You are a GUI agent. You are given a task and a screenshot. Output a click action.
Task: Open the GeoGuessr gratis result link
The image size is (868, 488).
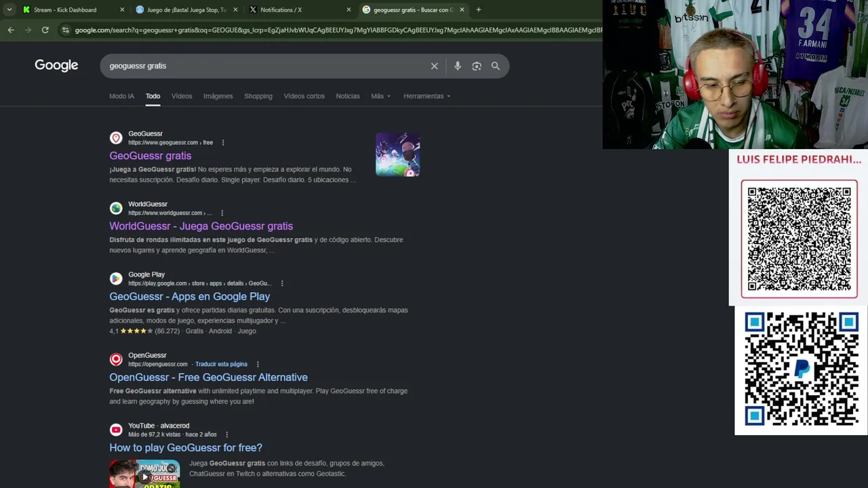(x=151, y=156)
